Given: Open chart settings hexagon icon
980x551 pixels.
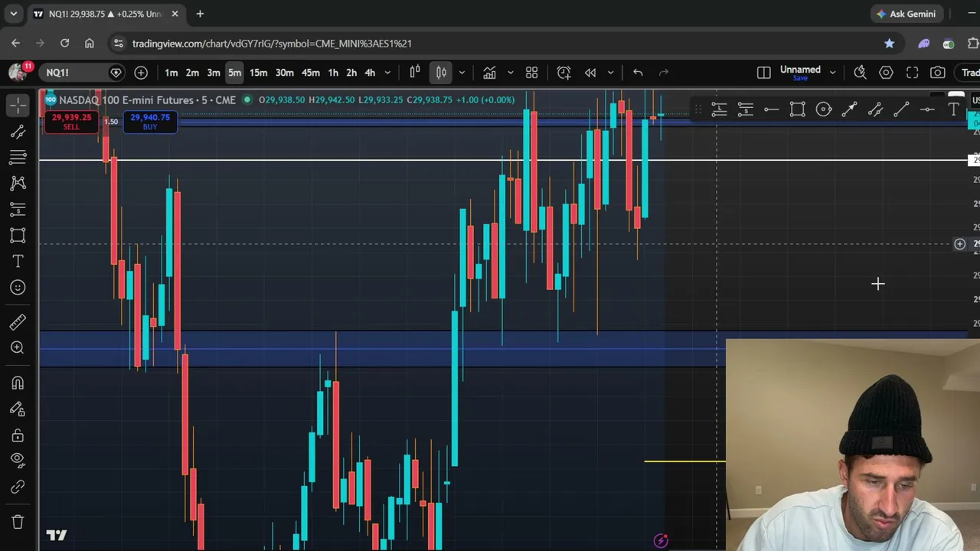Looking at the screenshot, I should (886, 73).
